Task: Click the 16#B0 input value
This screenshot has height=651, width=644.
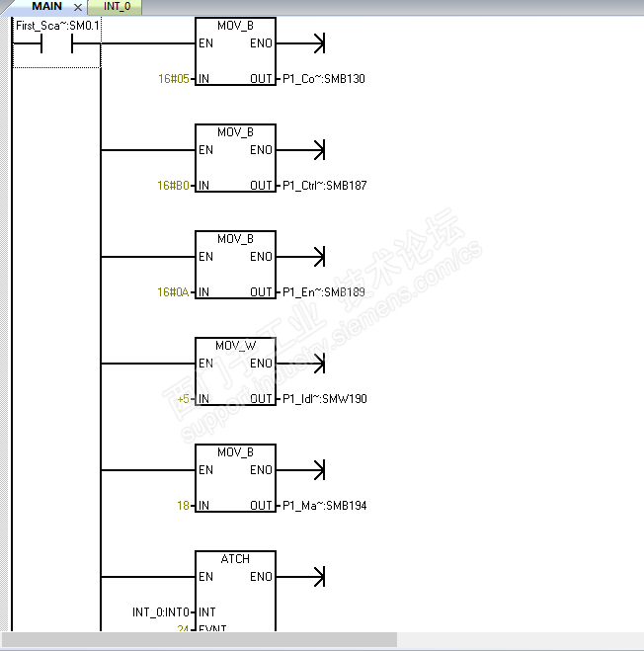Action: (173, 186)
